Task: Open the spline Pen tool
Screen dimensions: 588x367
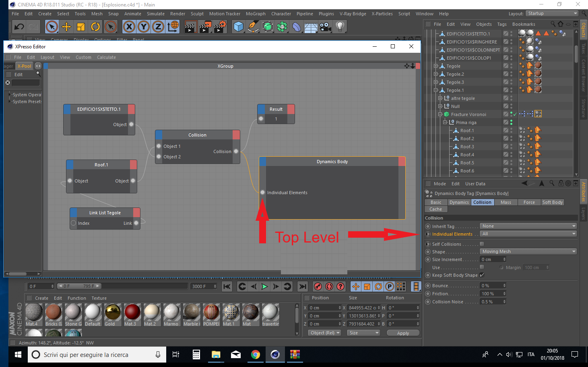Action: coord(253,27)
